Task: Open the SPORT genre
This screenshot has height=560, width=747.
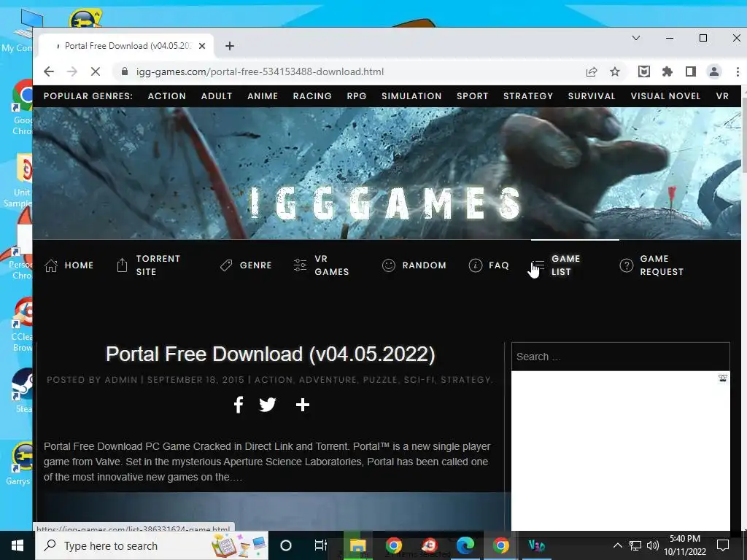Action: tap(472, 96)
